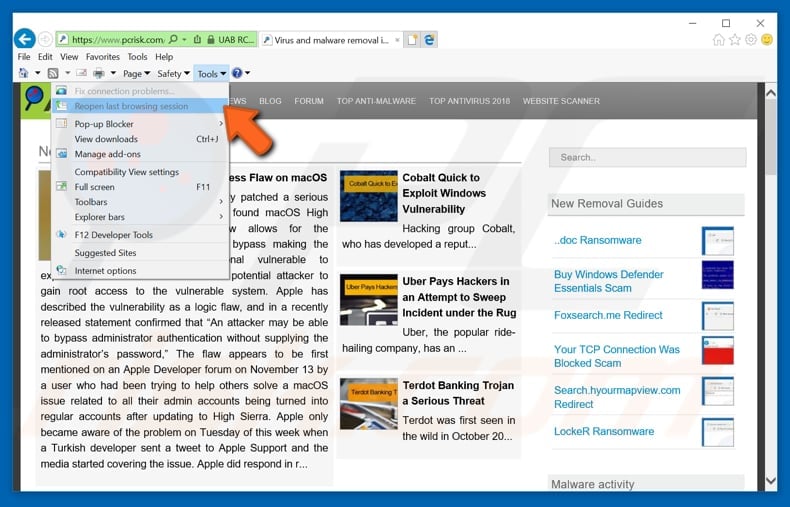Click the smiley feedback icon

point(767,39)
